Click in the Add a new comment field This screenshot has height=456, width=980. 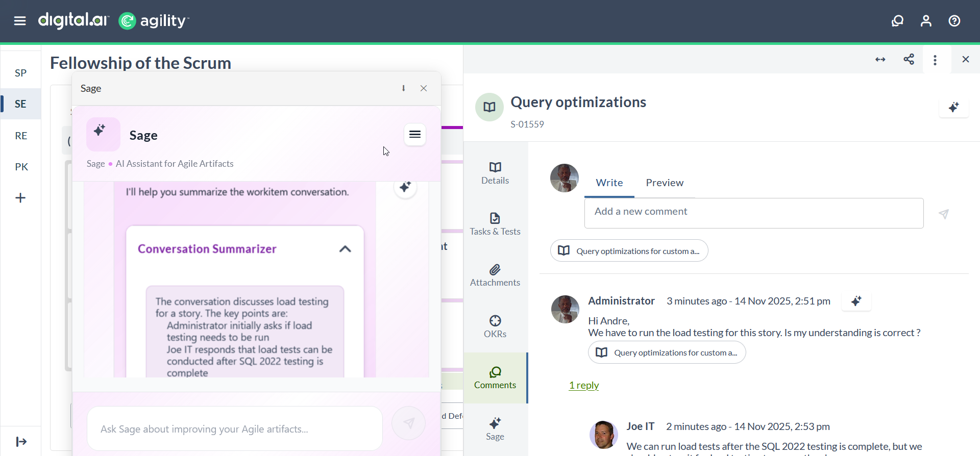click(x=753, y=213)
